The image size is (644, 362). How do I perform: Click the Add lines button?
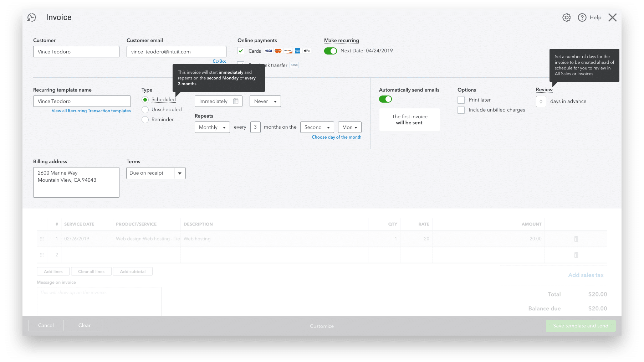(x=53, y=271)
